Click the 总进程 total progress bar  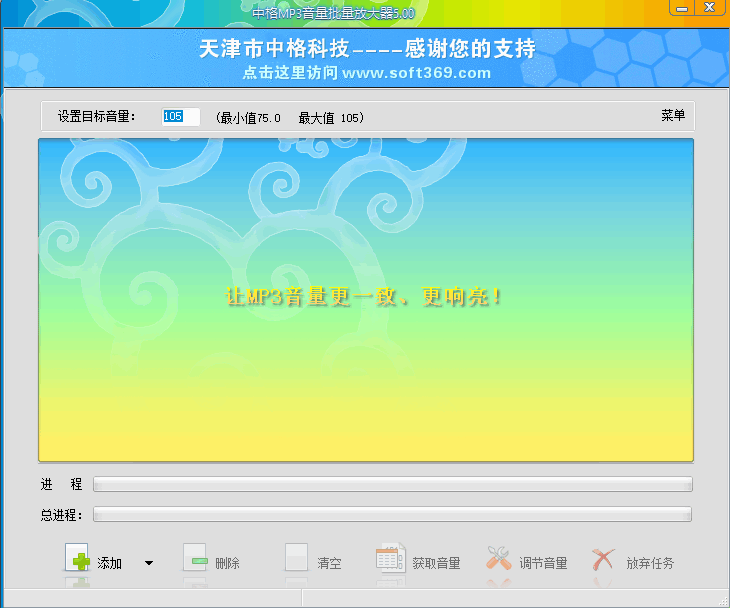[x=392, y=514]
